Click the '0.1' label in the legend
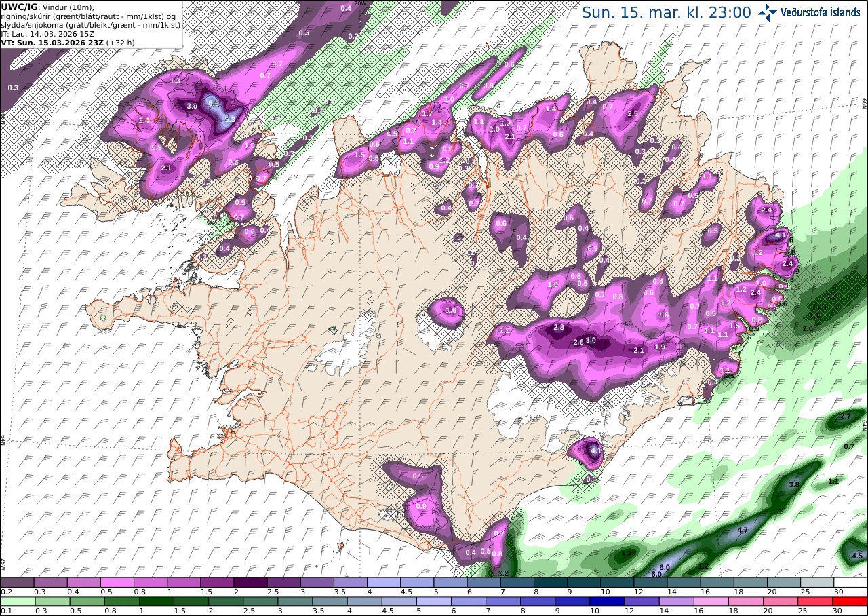This screenshot has width=868, height=616. coord(5,611)
